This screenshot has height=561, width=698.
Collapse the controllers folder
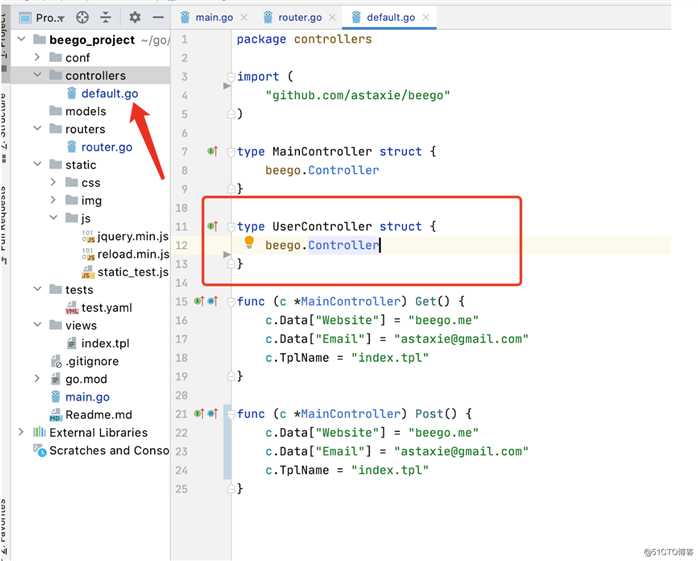click(37, 75)
